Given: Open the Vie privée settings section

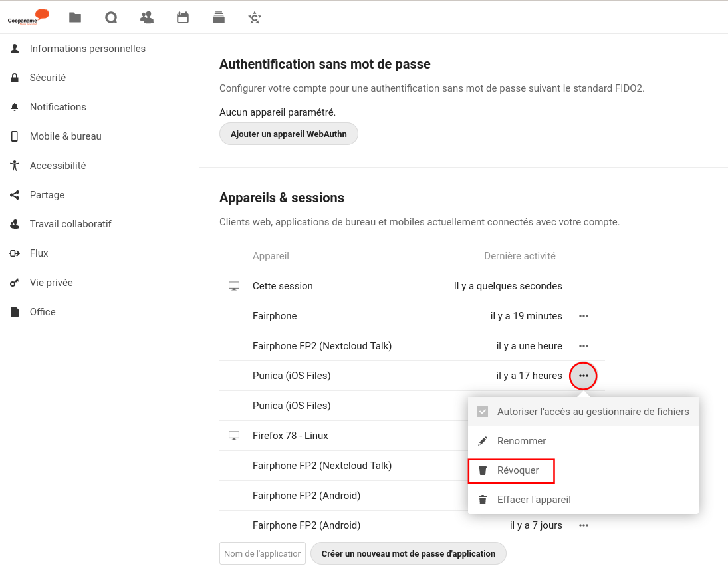Looking at the screenshot, I should [51, 283].
